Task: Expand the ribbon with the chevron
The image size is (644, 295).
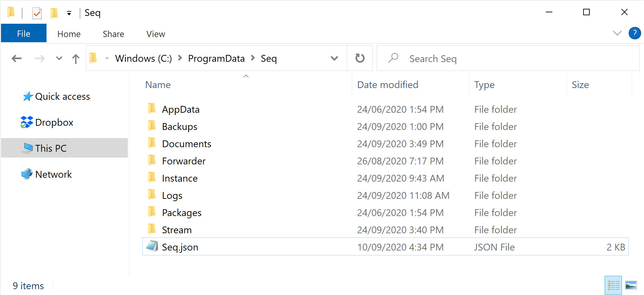Action: point(617,33)
